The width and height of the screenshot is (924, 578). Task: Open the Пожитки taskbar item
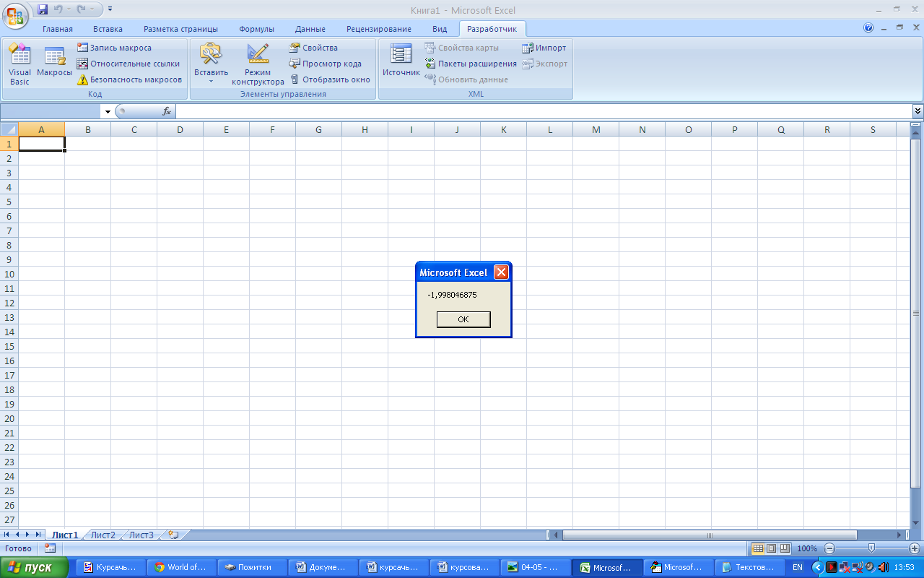tap(253, 567)
